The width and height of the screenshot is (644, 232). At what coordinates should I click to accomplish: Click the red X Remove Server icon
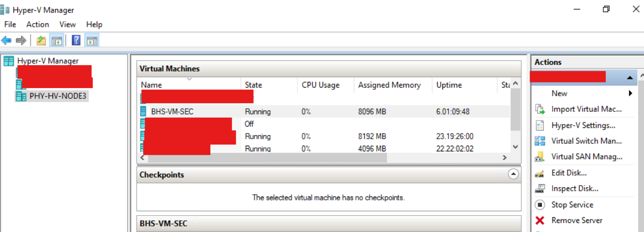pos(540,220)
